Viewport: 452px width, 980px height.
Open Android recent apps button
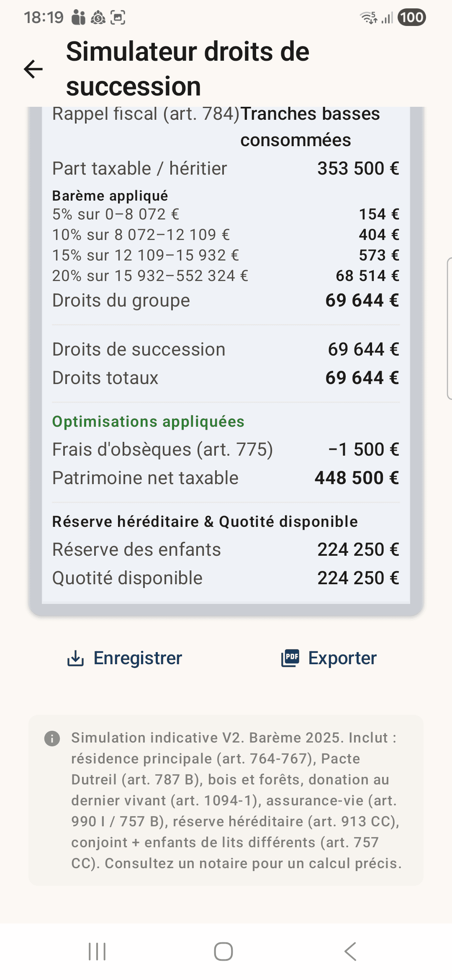[97, 952]
